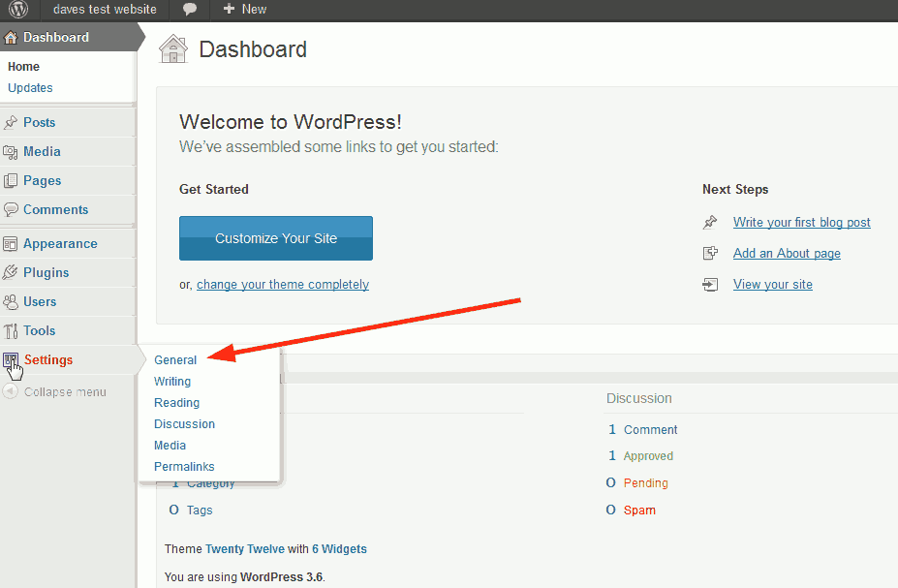Open the Pages menu
898x588 pixels.
[x=43, y=181]
